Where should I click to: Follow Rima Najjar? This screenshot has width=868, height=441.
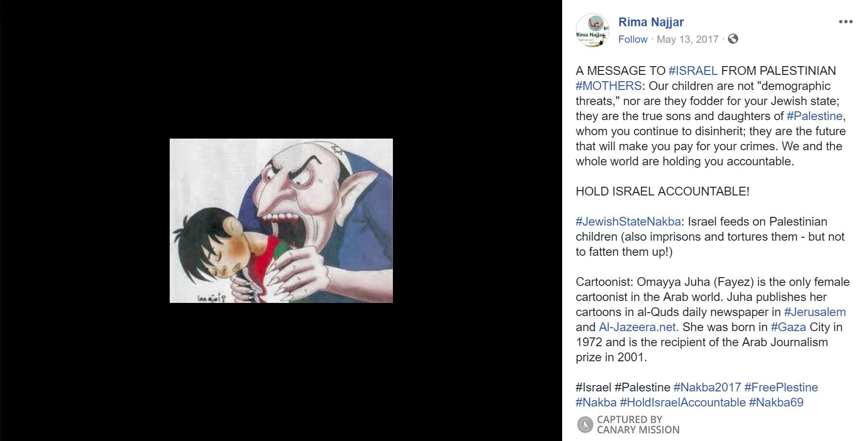click(x=633, y=39)
